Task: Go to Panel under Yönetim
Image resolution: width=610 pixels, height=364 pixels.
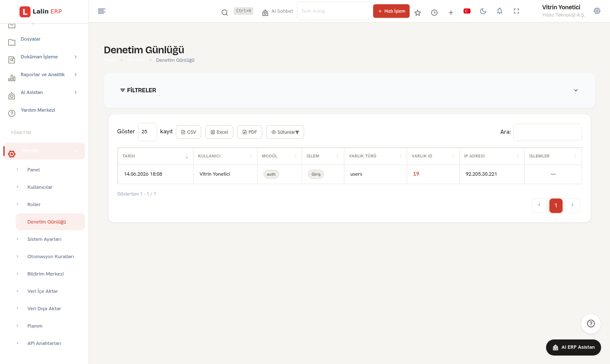Action: click(50, 170)
